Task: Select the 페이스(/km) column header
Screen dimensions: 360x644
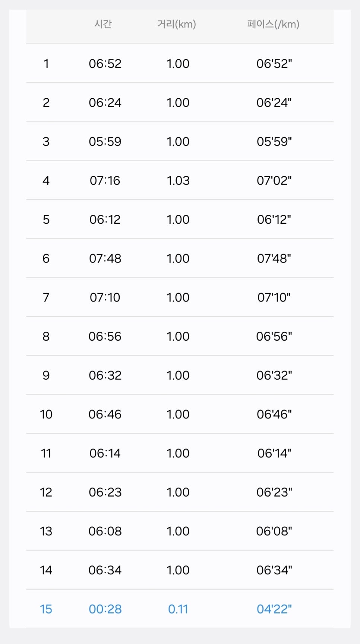Action: tap(273, 24)
